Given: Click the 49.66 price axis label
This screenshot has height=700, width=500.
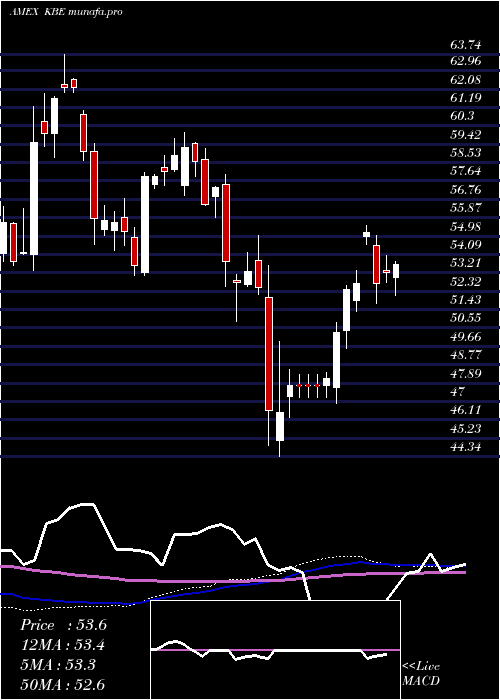Looking at the screenshot, I should pos(466,336).
